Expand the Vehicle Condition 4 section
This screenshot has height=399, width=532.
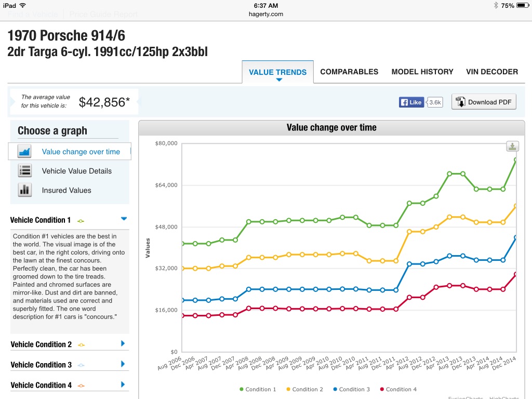coord(123,384)
